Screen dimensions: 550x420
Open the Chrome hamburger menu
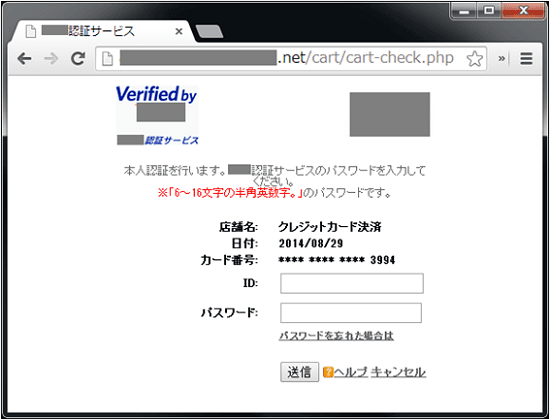526,59
